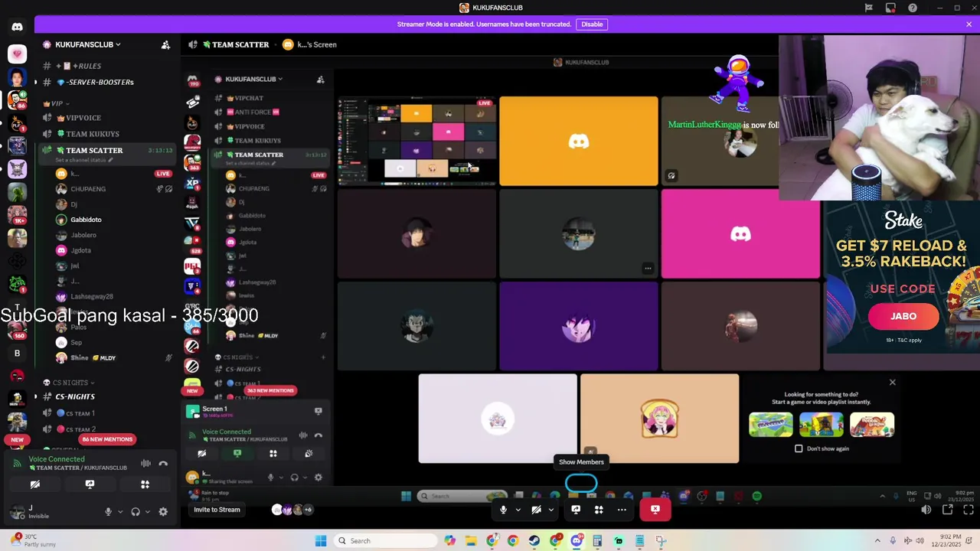
Task: Close the 'Looking for something to do' popup
Action: [x=892, y=382]
